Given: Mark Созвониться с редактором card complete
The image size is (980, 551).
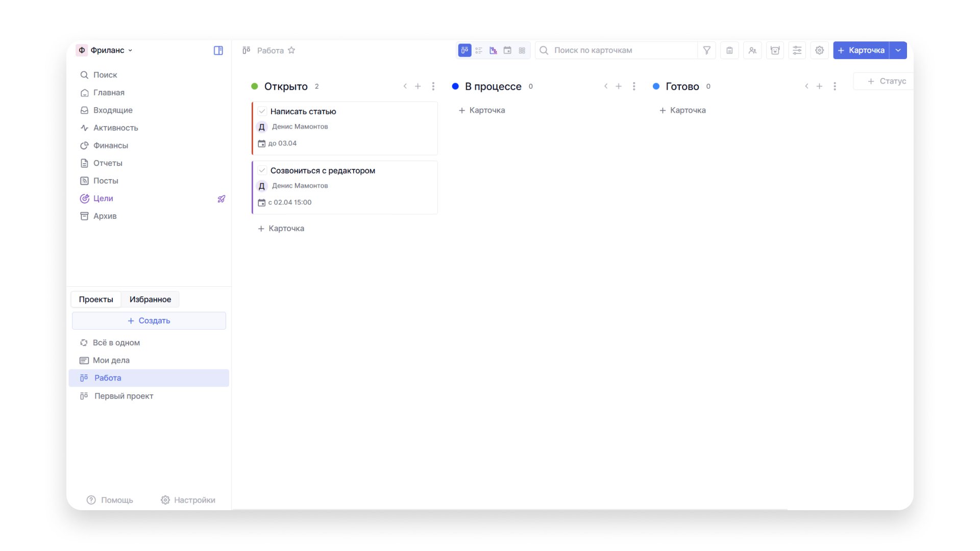Looking at the screenshot, I should [x=262, y=170].
